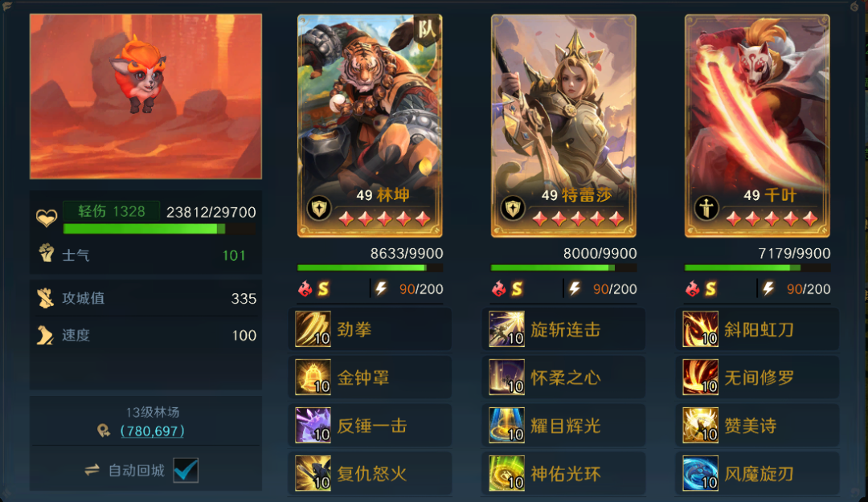Open the 风魔旋刃 skill icon
This screenshot has height=502, width=868.
pos(700,474)
